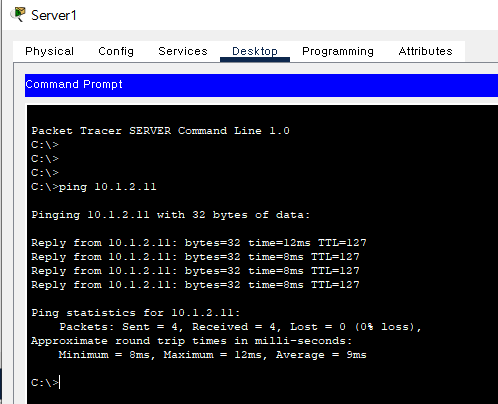Switch to the Physical tab
The height and width of the screenshot is (404, 498).
tap(49, 51)
